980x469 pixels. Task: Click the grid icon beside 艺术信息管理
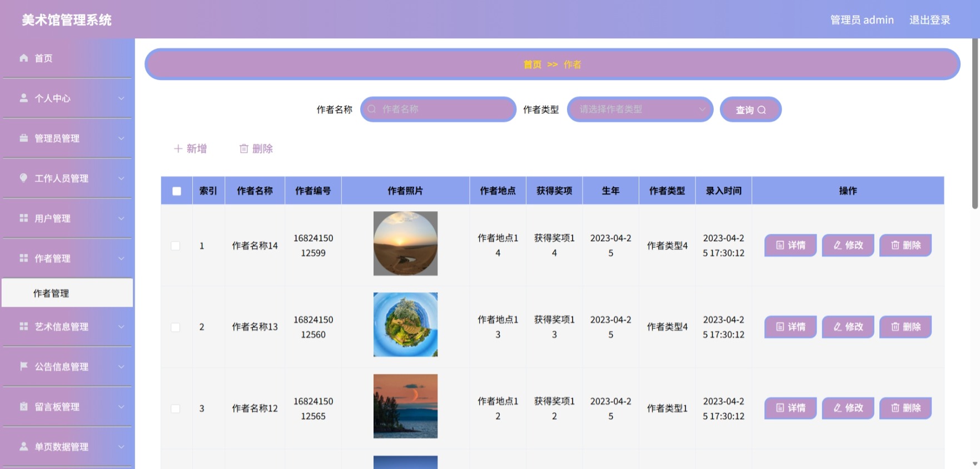23,326
